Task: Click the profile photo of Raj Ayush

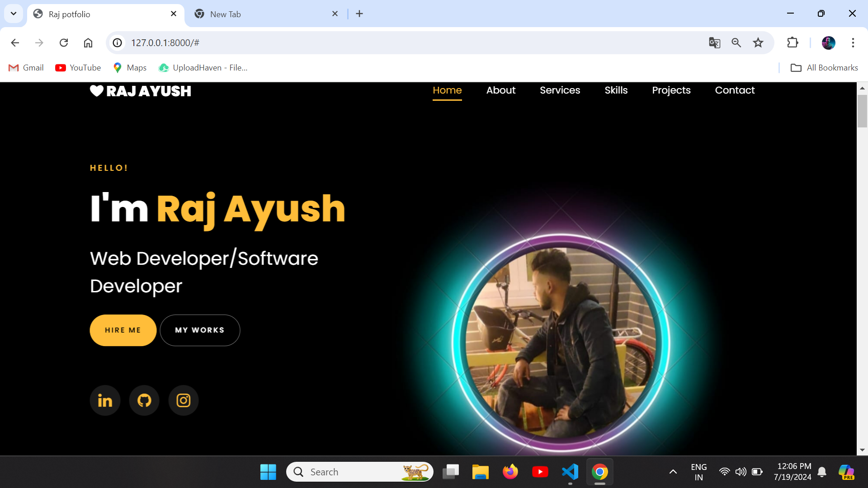Action: tap(561, 343)
